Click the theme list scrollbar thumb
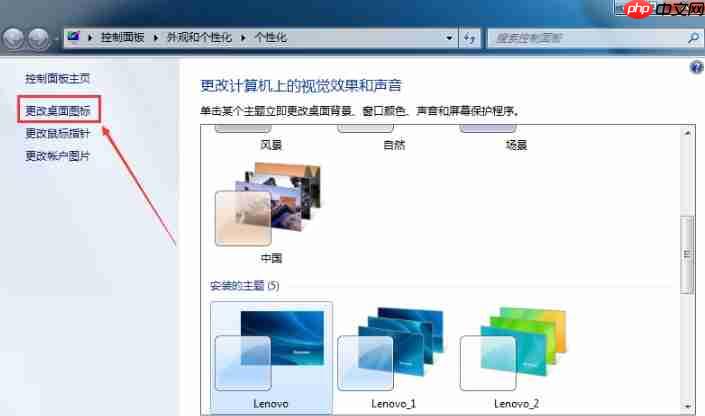Viewport: 705px width, 416px height. (x=687, y=254)
